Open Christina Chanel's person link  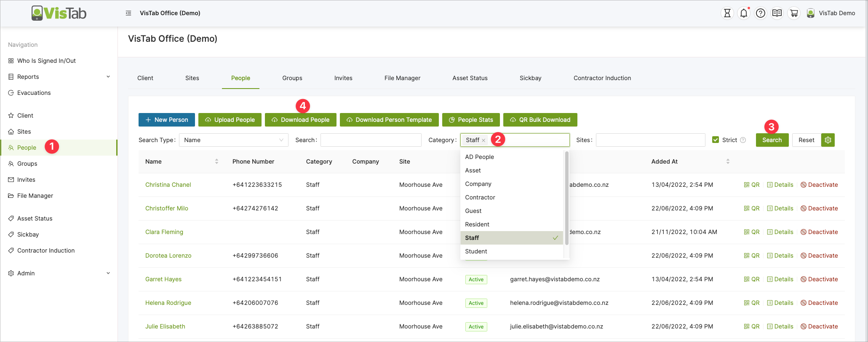pos(168,185)
